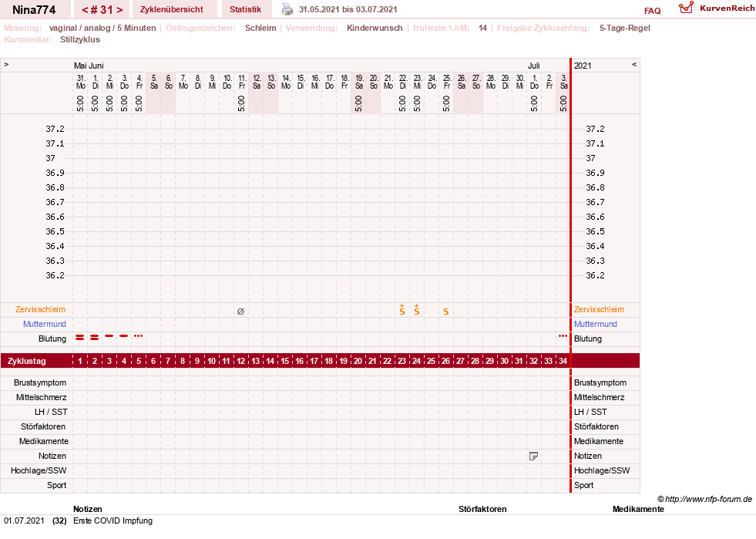Select cycle day 14 in Zyklustag bar
The image size is (756, 539).
point(270,361)
